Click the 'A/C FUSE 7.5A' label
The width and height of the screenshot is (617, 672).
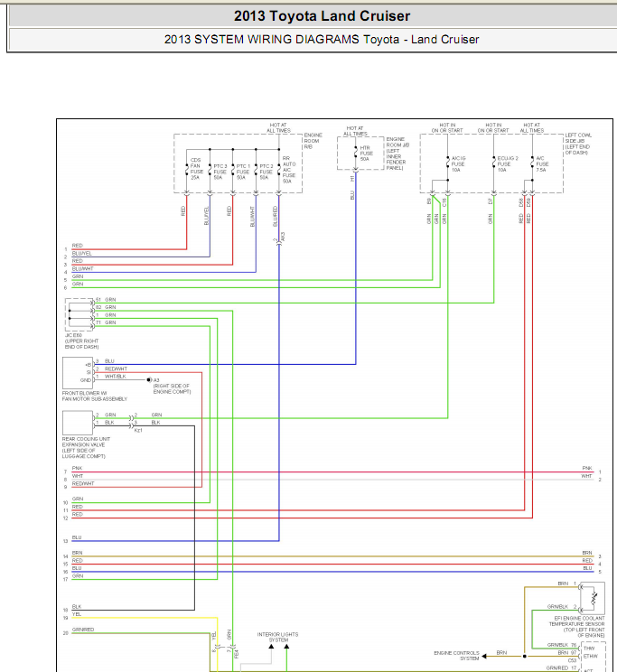pos(542,164)
